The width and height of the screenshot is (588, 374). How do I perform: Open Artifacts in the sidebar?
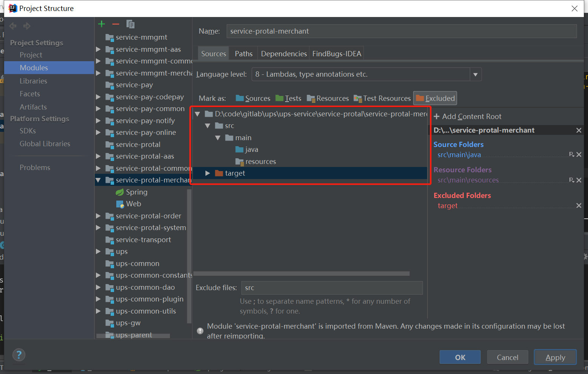pos(33,107)
